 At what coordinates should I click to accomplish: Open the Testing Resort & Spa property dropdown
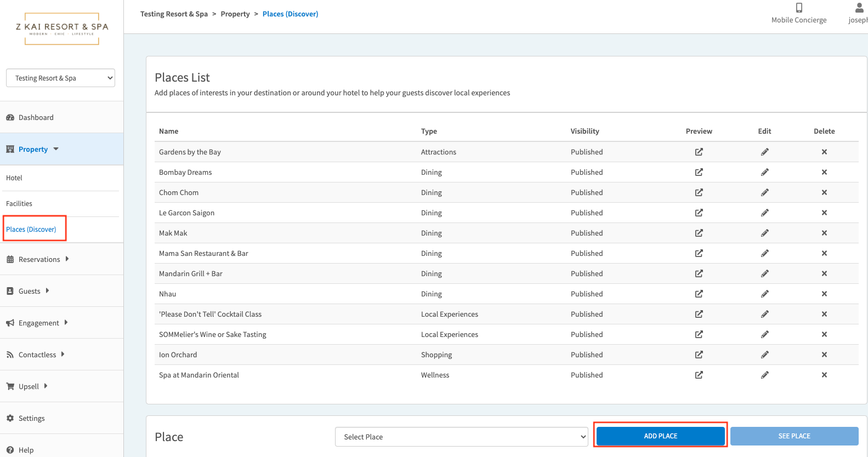60,78
